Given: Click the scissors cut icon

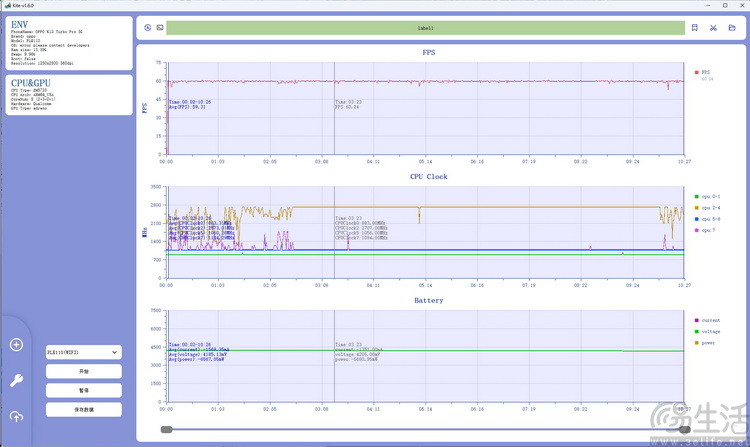Looking at the screenshot, I should click(714, 28).
